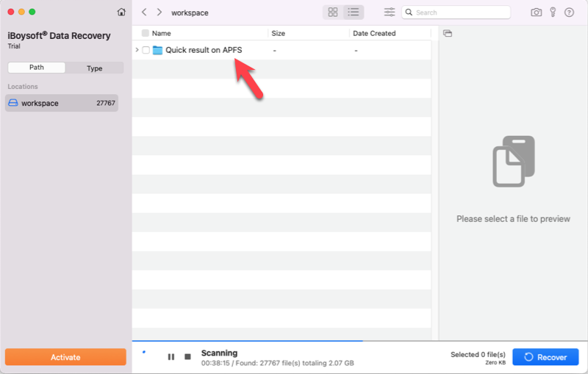The image size is (588, 374).
Task: Switch to list view
Action: pyautogui.click(x=354, y=12)
